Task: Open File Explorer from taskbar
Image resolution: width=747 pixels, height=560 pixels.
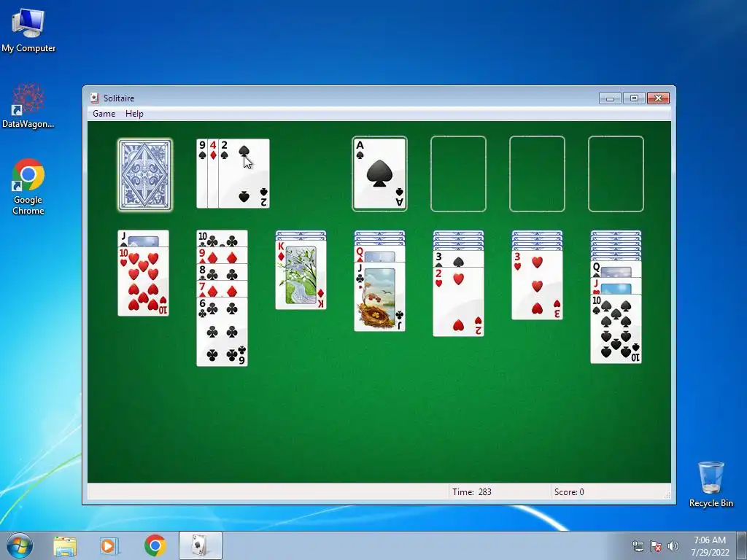Action: pos(65,545)
